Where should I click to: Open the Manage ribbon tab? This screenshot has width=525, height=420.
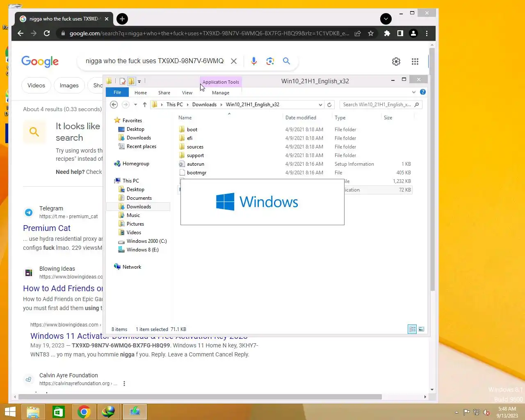pos(221,93)
